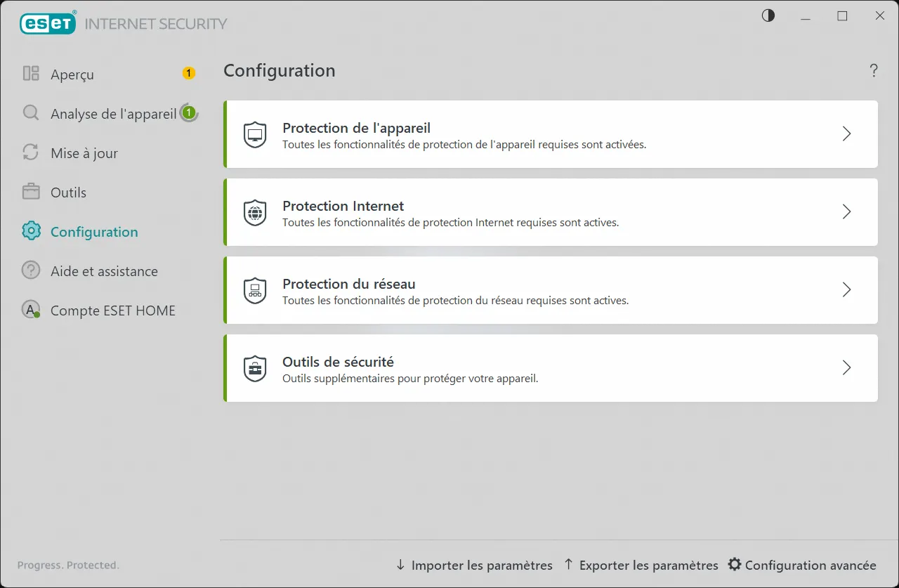The width and height of the screenshot is (899, 588).
Task: Expand Outils de sécurité with its chevron
Action: 847,368
